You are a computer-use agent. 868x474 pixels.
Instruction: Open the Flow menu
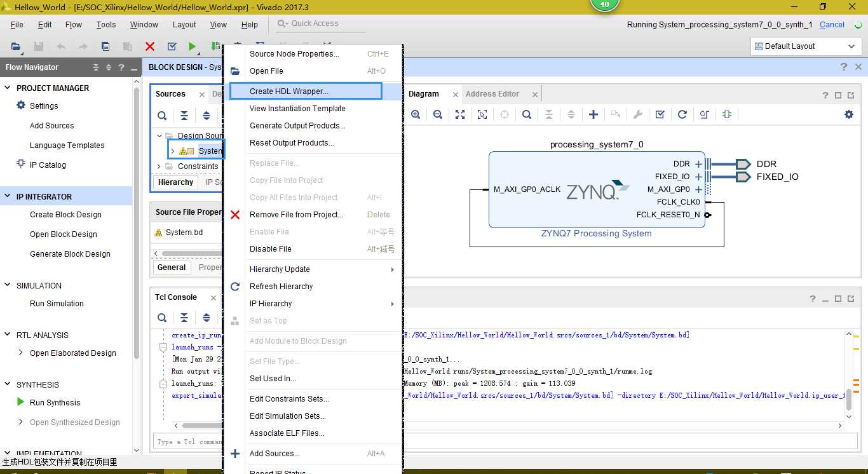(x=74, y=25)
